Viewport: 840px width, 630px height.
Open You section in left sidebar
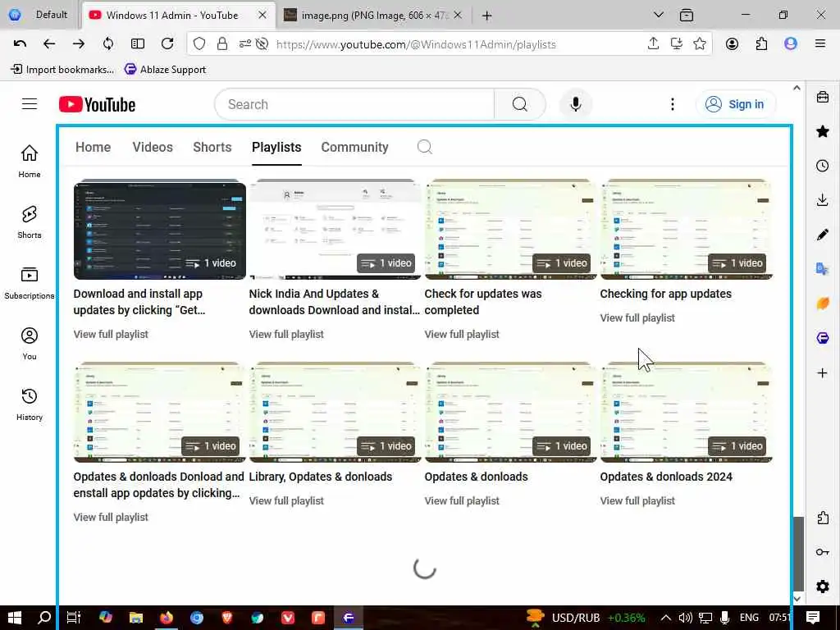click(30, 344)
